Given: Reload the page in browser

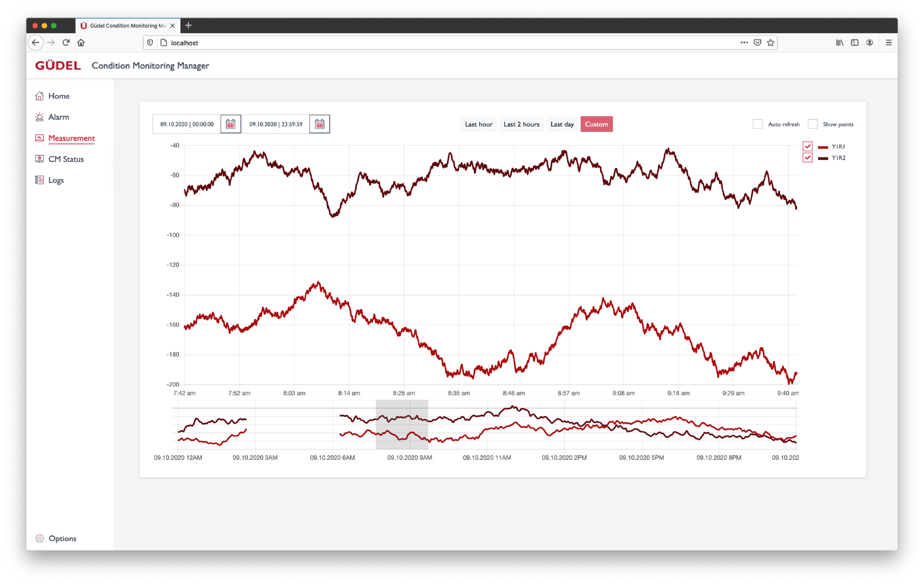Looking at the screenshot, I should tap(66, 42).
